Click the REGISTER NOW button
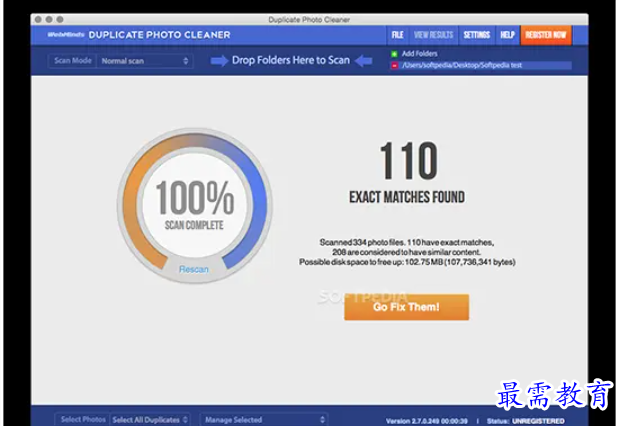 coord(546,35)
